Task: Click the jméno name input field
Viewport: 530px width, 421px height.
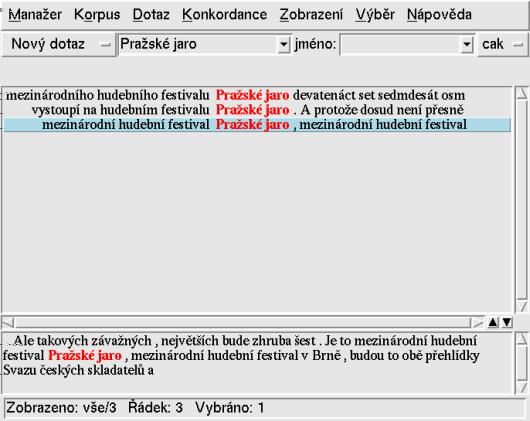Action: 401,44
